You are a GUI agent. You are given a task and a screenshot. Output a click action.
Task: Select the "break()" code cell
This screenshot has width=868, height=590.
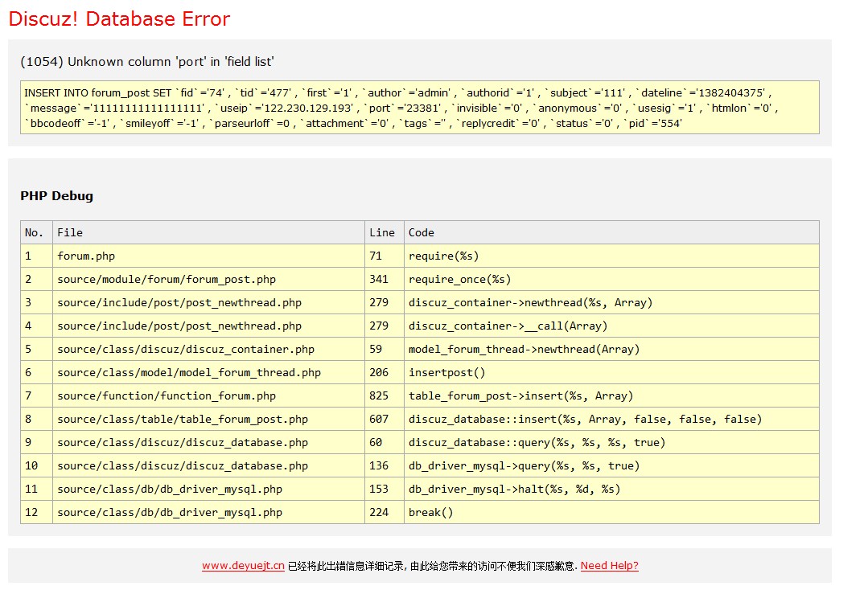tap(611, 512)
